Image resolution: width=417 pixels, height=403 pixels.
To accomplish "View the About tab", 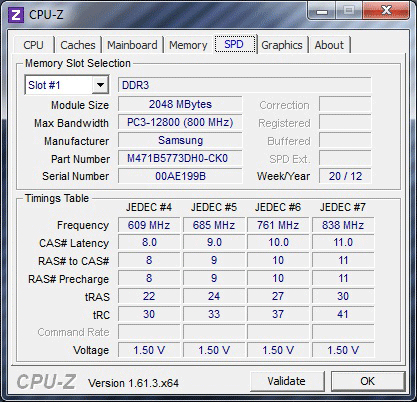I will [329, 45].
